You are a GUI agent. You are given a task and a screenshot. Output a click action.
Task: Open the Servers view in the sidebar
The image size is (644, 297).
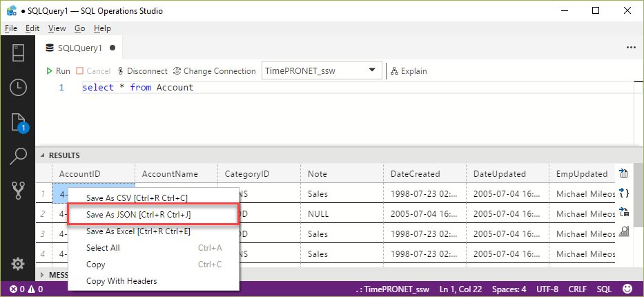pos(18,53)
